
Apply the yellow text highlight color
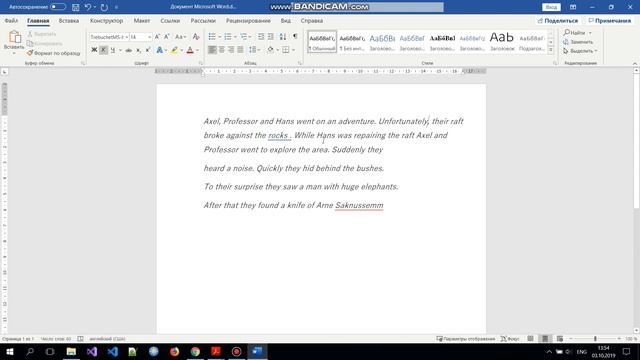point(174,50)
